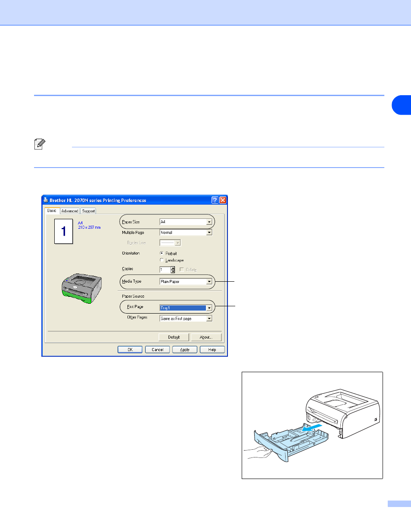
Task: Select Landscape orientation
Action: [x=162, y=260]
